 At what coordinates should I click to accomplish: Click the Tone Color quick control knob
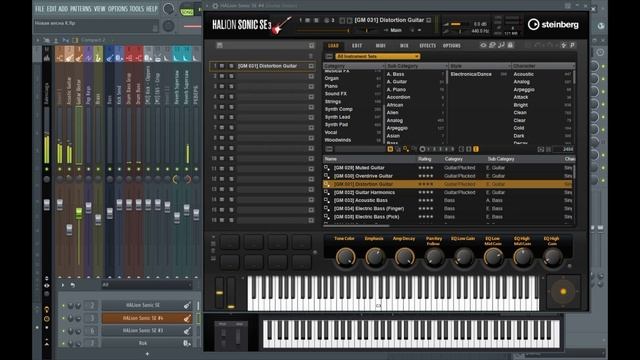click(345, 258)
